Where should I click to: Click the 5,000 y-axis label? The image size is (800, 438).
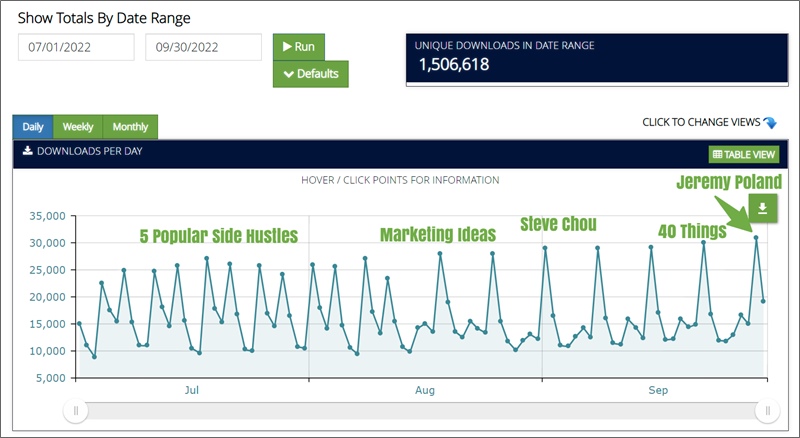[51, 378]
